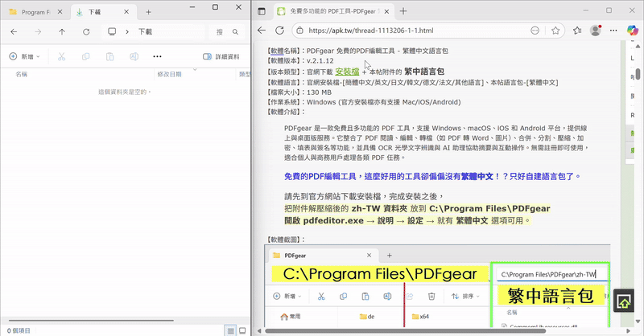Expand the path chevron before 下載
Screen dimensions: 644x336
(126, 32)
